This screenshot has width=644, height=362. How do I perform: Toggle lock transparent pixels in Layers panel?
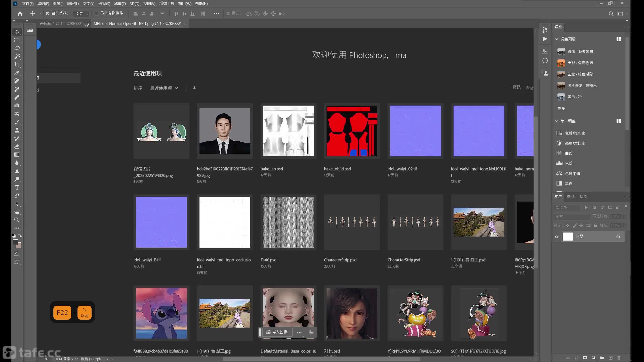tap(568, 225)
